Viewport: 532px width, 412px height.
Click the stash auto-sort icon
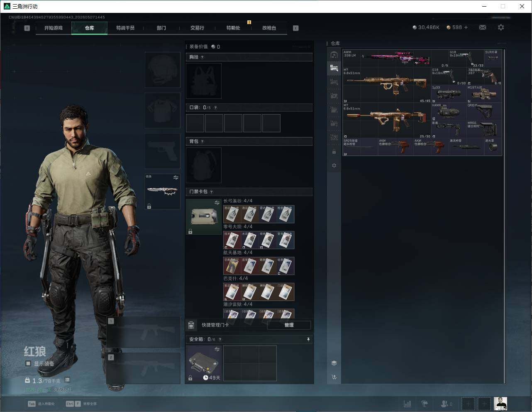point(334,377)
